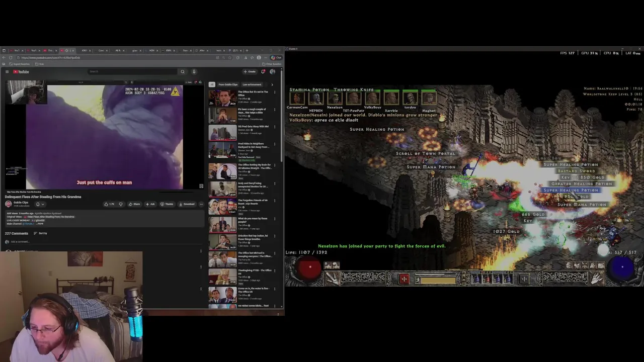Expand the description with ...more
Viewport: 644px width, 362px height.
[x=39, y=223]
